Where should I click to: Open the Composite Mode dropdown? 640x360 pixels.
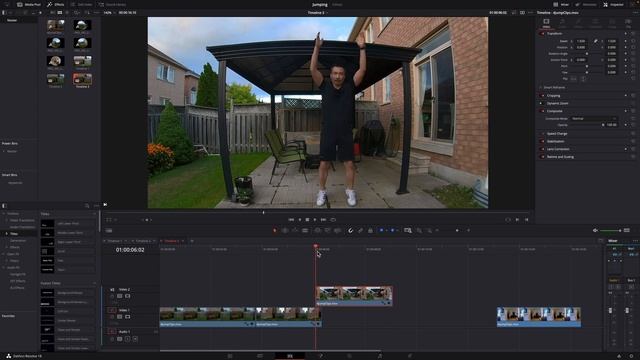tap(594, 119)
